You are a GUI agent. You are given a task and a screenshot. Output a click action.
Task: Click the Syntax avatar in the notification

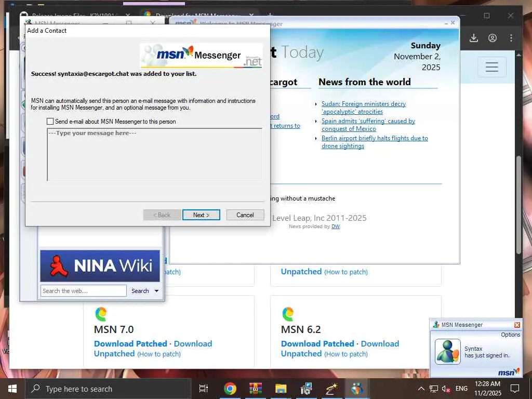(x=447, y=352)
